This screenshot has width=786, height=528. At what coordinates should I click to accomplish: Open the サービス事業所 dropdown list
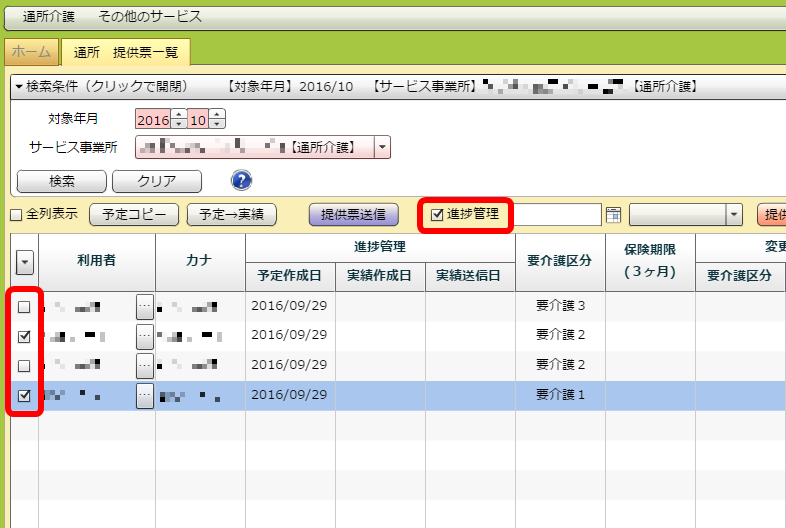click(x=383, y=148)
